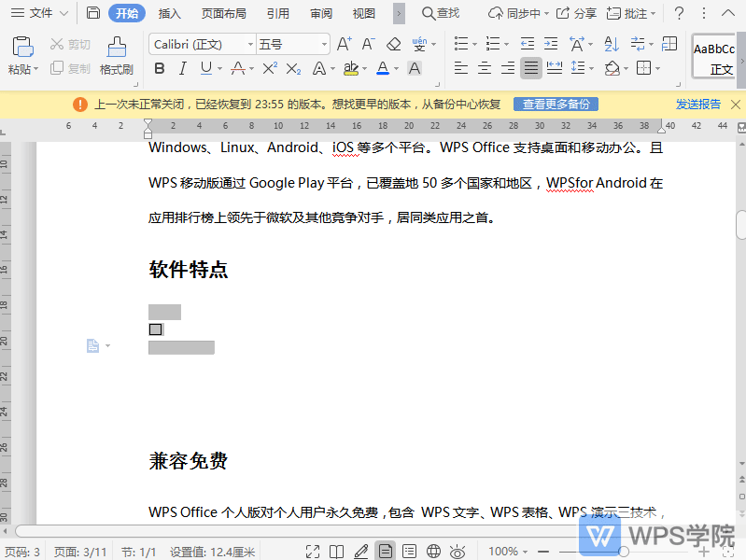Image resolution: width=746 pixels, height=560 pixels.
Task: Click the 软件特点 heading
Action: pyautogui.click(x=189, y=270)
